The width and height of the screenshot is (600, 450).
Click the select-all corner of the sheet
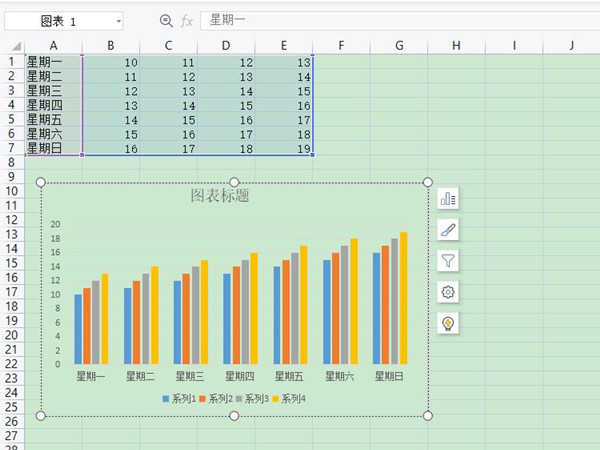click(13, 46)
